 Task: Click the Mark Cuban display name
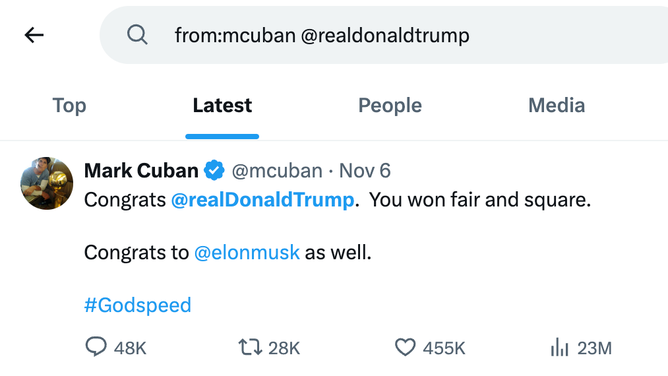141,171
